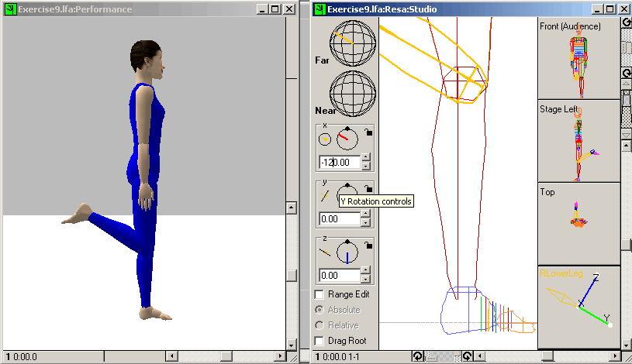The height and width of the screenshot is (364, 632).
Task: Click right loop icon in Studio status bar
Action: coord(467,356)
